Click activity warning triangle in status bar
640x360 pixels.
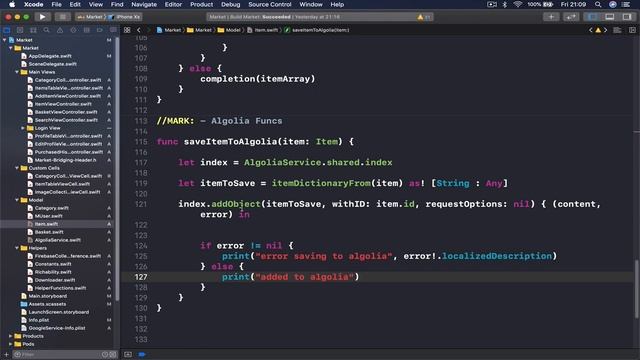pyautogui.click(x=420, y=17)
